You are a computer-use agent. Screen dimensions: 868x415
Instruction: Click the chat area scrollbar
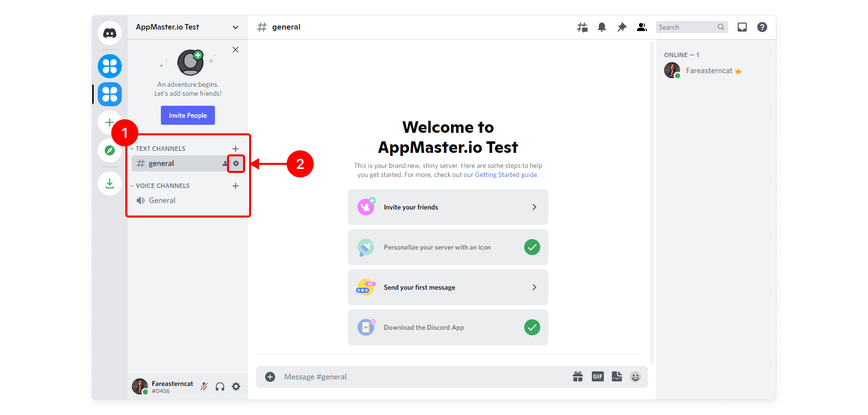point(652,203)
